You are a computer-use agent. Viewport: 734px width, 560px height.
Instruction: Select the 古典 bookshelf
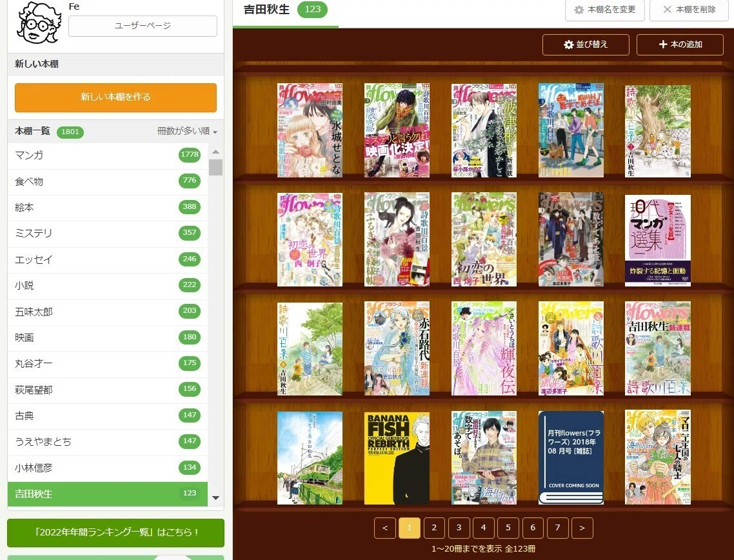pos(108,415)
